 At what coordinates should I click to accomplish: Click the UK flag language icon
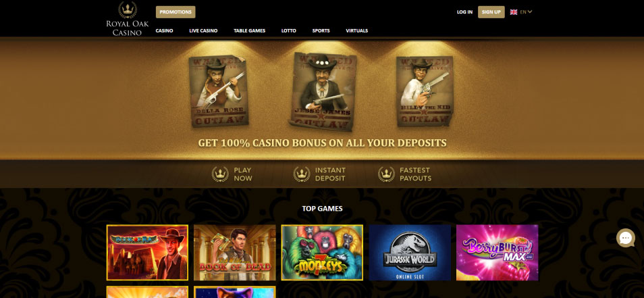[514, 12]
